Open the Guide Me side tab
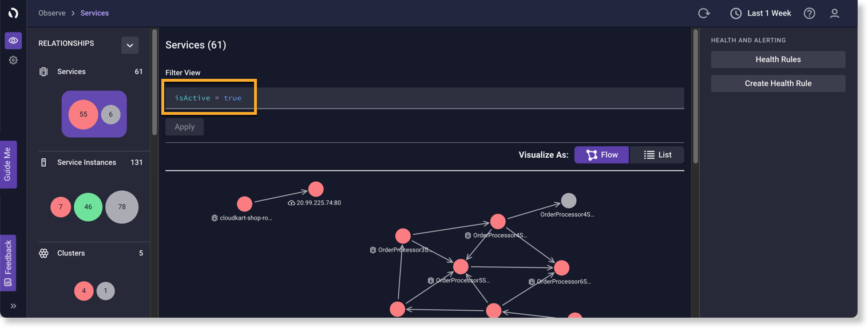The width and height of the screenshot is (868, 328). pos(8,165)
